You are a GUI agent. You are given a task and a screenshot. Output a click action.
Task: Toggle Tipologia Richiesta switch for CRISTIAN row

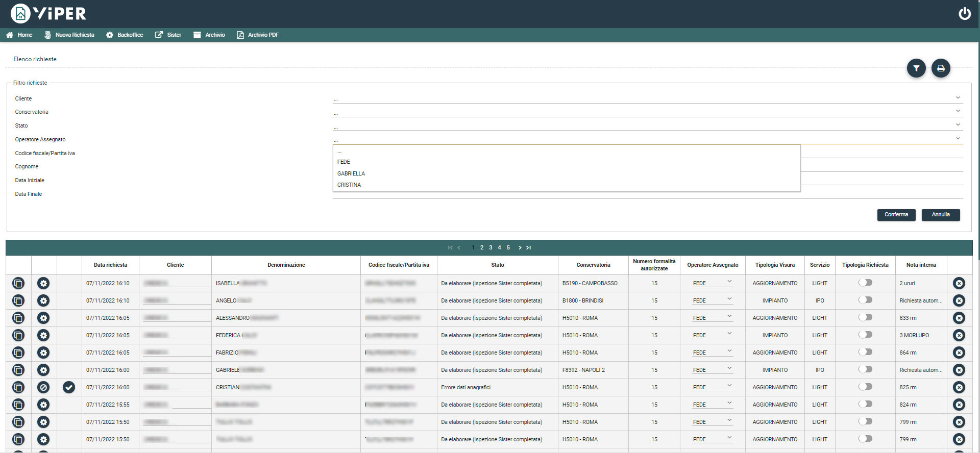pyautogui.click(x=865, y=387)
